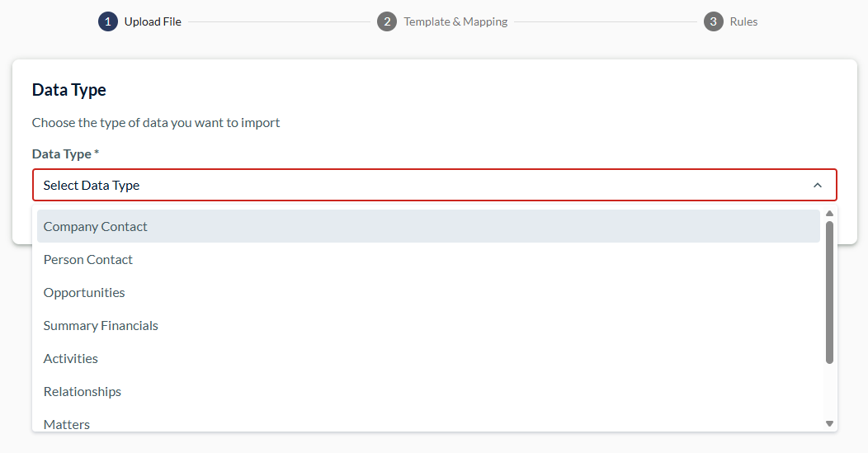The image size is (868, 453).
Task: Click the Data Type heading
Action: pos(69,90)
